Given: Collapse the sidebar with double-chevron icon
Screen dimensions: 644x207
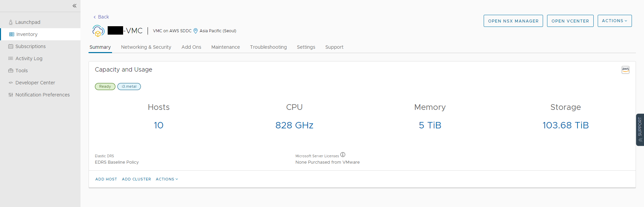Looking at the screenshot, I should click(74, 6).
